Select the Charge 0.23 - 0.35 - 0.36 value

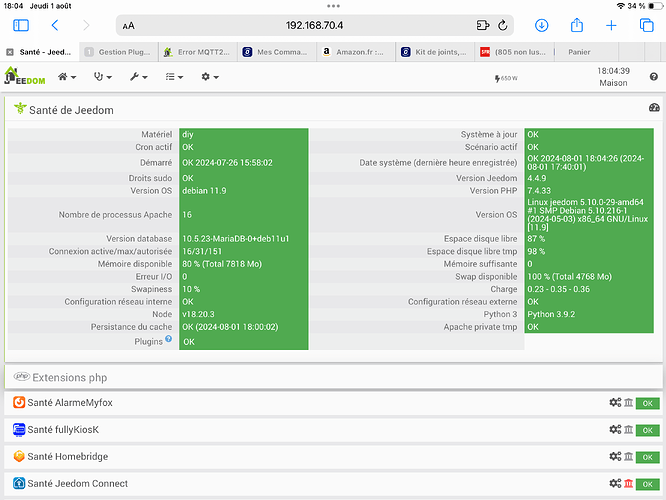click(559, 289)
